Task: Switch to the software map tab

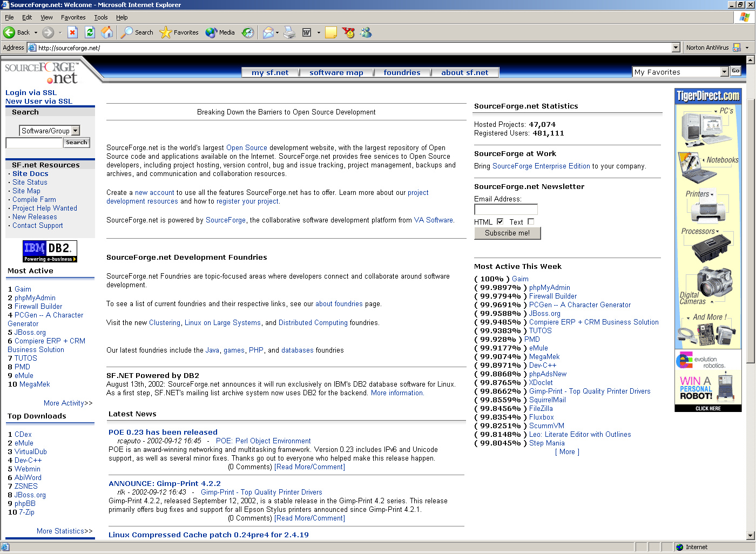Action: click(x=336, y=72)
